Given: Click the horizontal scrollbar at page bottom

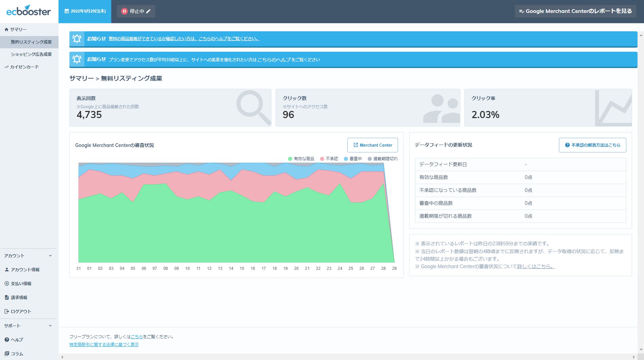Looking at the screenshot, I should (347, 357).
